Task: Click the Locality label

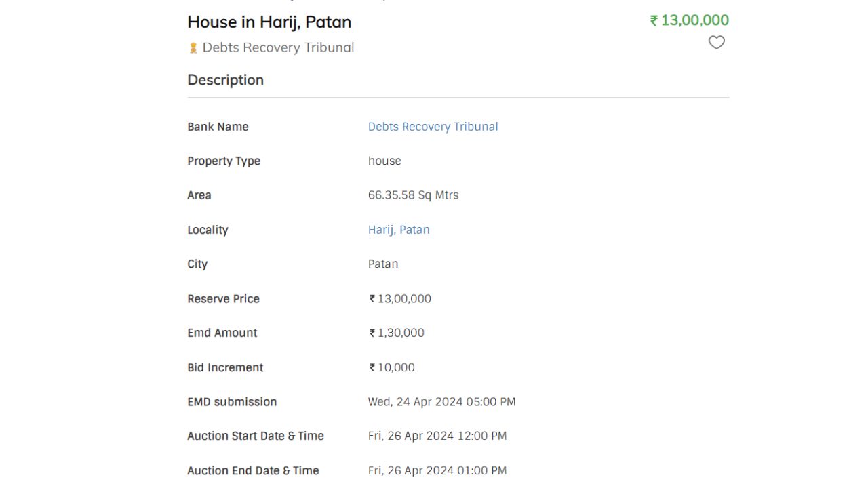Action: [x=208, y=230]
